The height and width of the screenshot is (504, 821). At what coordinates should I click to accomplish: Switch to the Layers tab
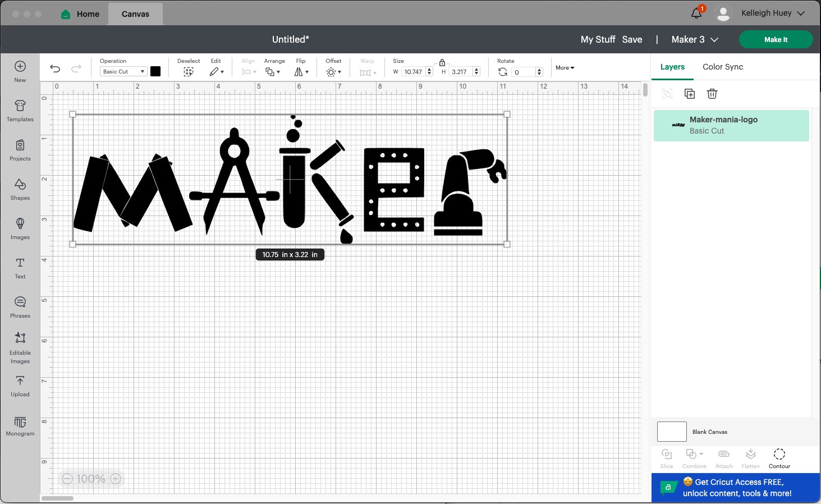point(672,67)
